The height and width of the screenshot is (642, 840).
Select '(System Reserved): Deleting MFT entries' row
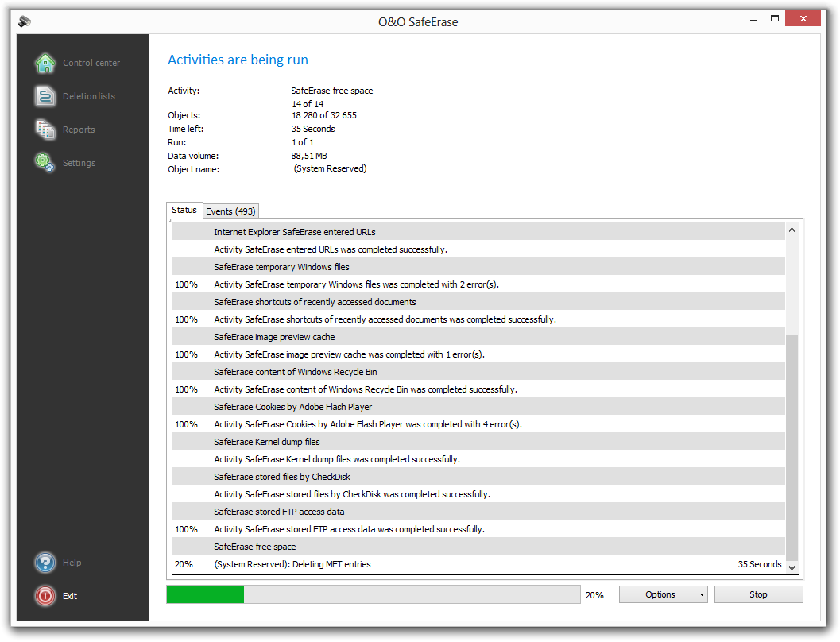479,564
